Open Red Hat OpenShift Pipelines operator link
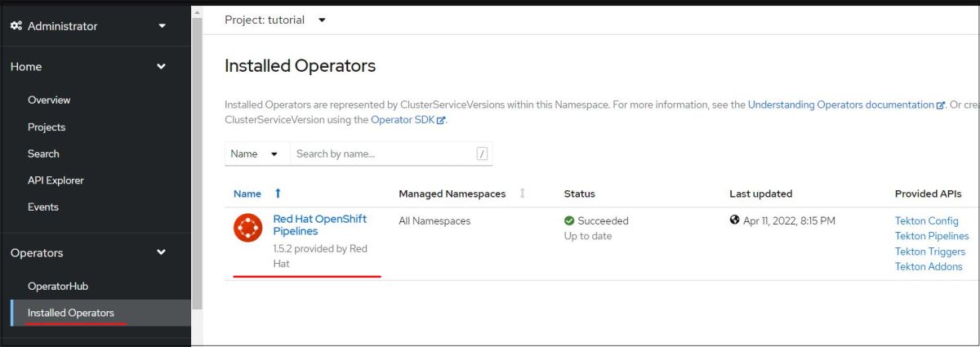 click(319, 225)
